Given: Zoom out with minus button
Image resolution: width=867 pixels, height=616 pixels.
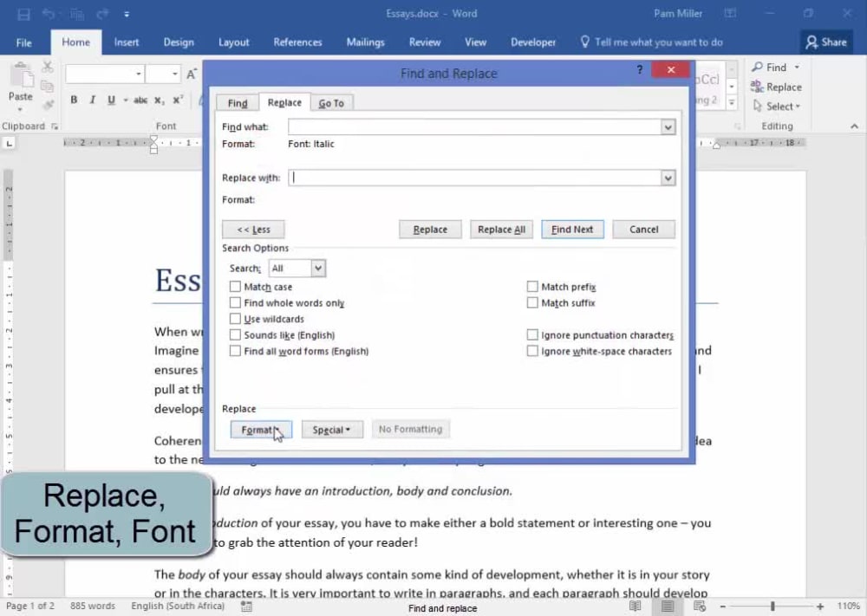Looking at the screenshot, I should [x=723, y=606].
